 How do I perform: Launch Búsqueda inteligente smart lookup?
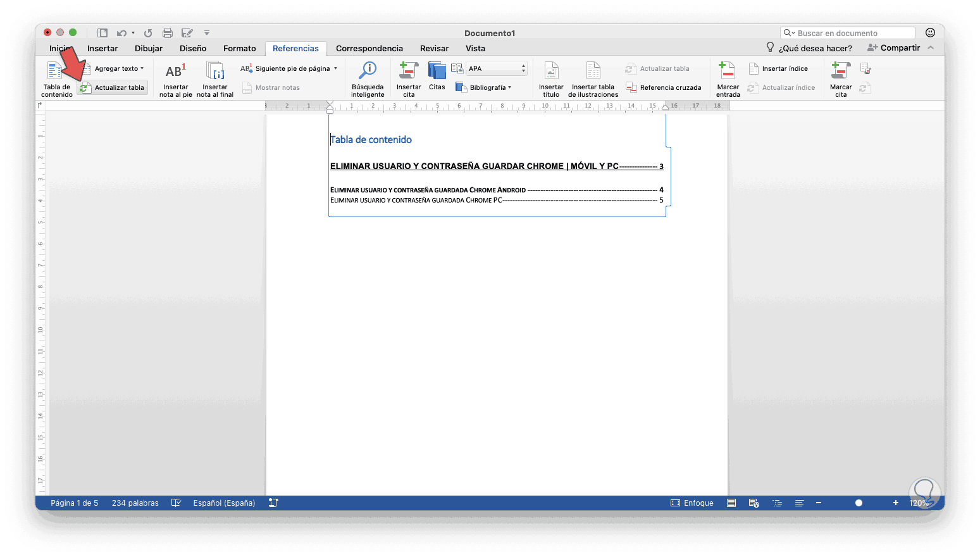[x=368, y=79]
